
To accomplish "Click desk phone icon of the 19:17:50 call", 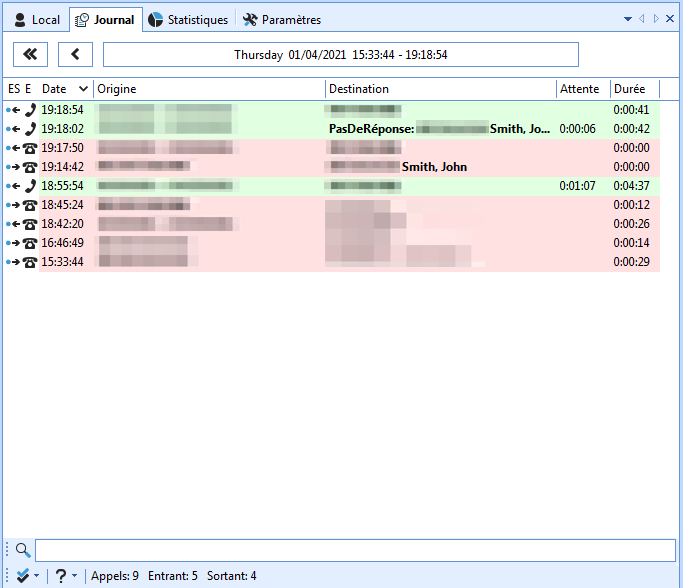I will 30,148.
